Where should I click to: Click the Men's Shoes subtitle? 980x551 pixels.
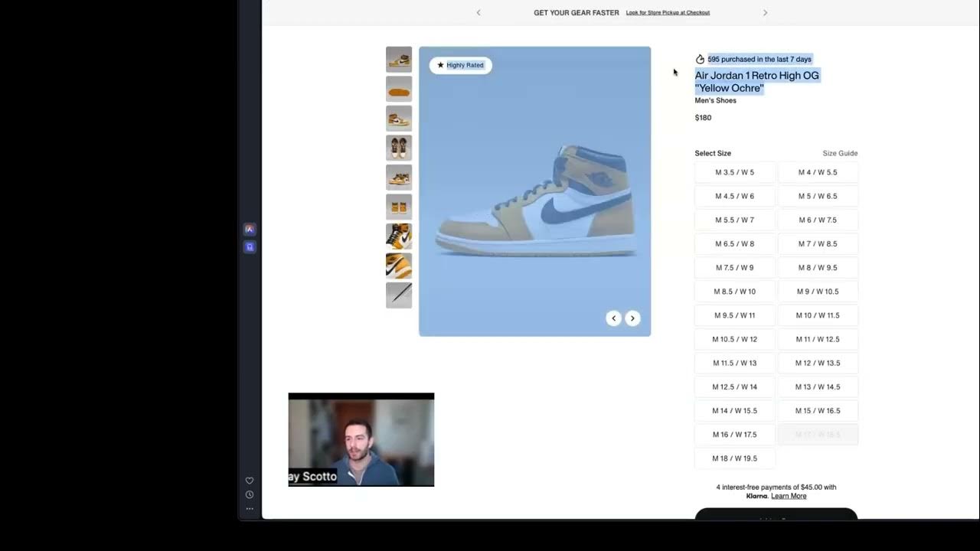[715, 100]
